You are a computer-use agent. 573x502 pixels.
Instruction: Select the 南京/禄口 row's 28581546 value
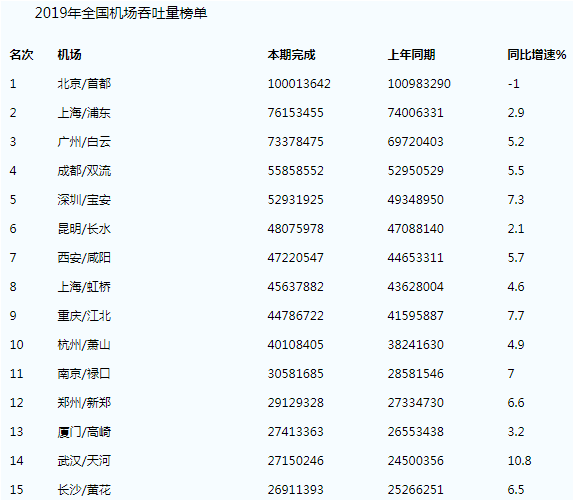tap(415, 374)
